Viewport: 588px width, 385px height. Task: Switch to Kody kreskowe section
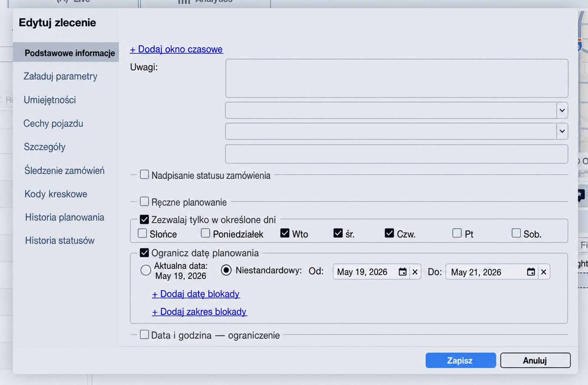pos(56,194)
